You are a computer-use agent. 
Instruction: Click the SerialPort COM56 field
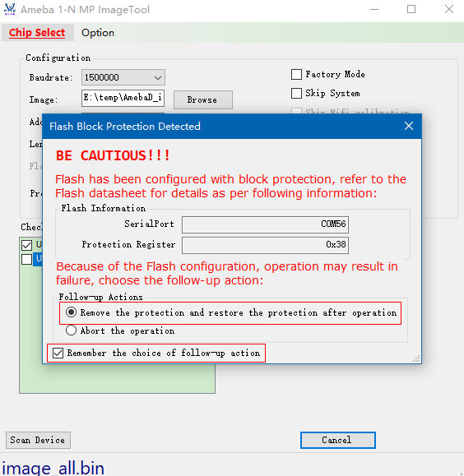click(x=265, y=224)
